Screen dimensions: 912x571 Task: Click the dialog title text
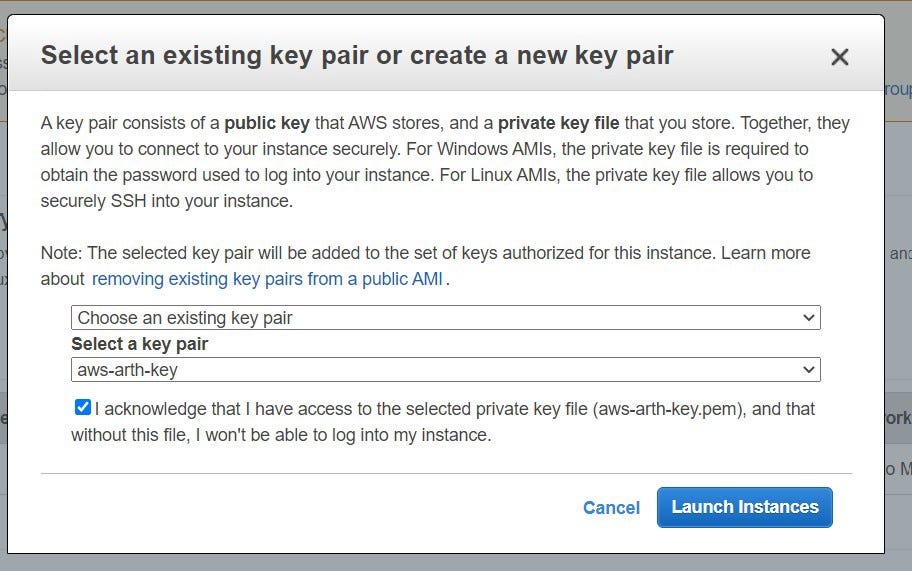[357, 55]
